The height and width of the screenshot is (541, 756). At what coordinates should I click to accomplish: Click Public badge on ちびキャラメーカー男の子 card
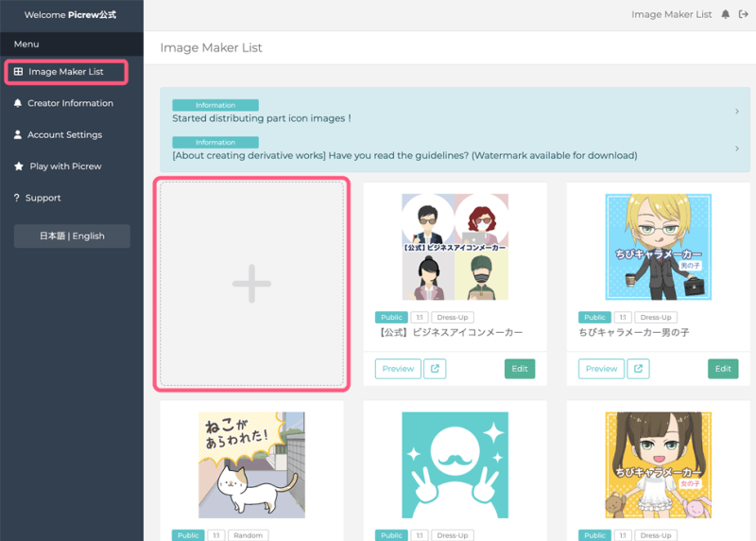[x=595, y=317]
